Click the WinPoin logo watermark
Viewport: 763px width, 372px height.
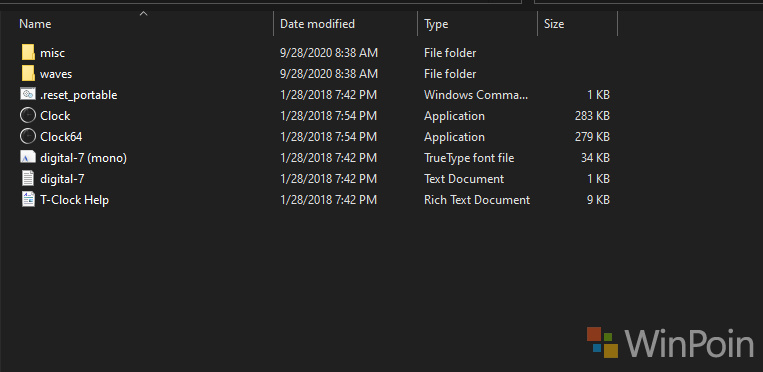pos(671,343)
